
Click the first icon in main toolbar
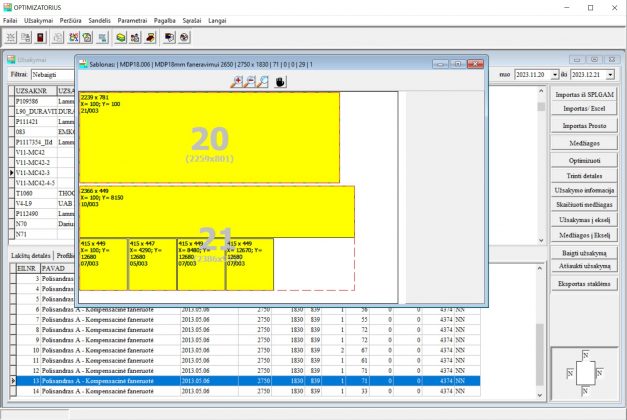(13, 37)
